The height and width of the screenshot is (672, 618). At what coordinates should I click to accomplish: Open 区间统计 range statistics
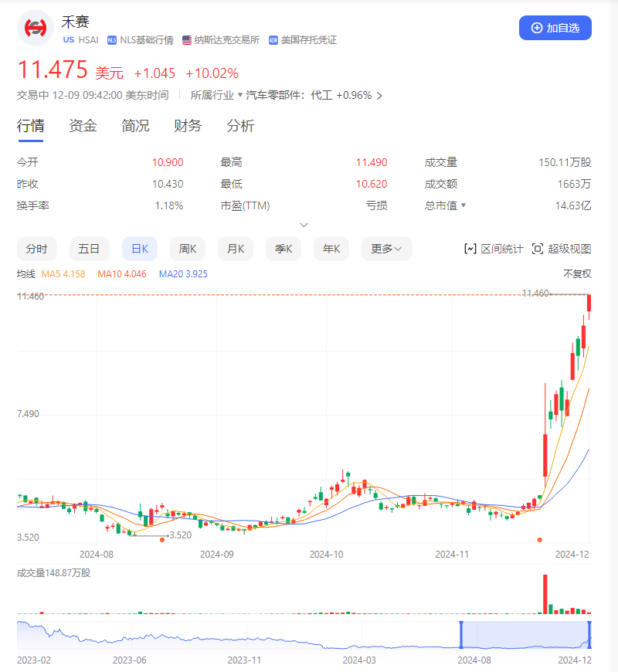[x=494, y=249]
